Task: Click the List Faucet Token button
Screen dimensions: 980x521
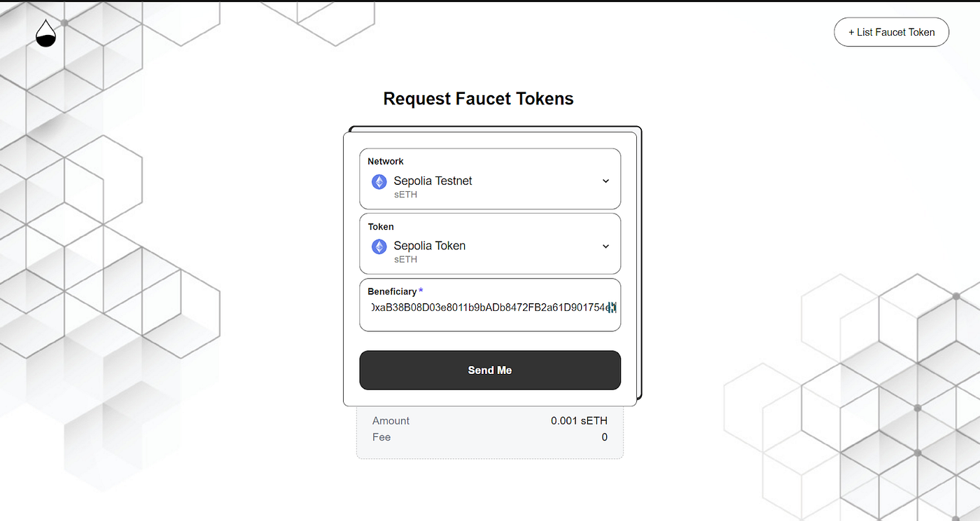Action: point(890,32)
